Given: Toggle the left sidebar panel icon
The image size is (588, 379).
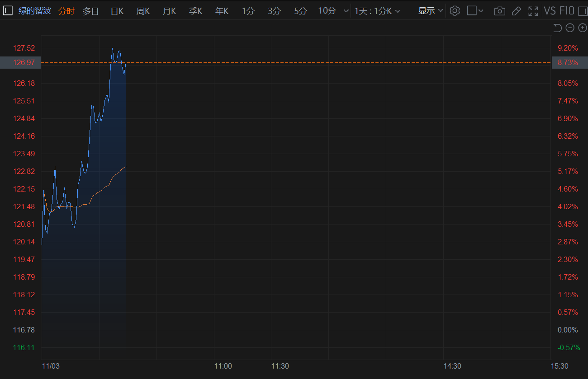Looking at the screenshot, I should click(8, 11).
